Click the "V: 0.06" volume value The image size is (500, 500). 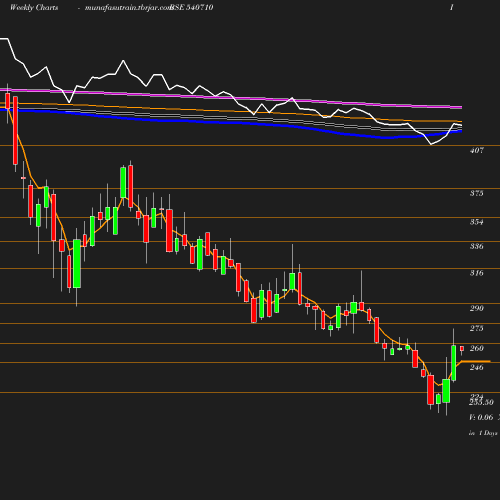[481, 417]
